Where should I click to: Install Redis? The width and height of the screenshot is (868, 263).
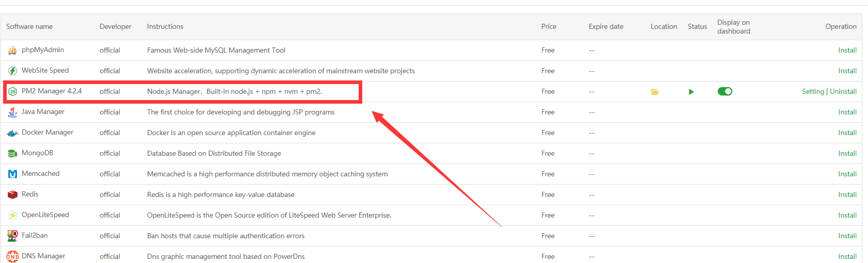coord(847,194)
